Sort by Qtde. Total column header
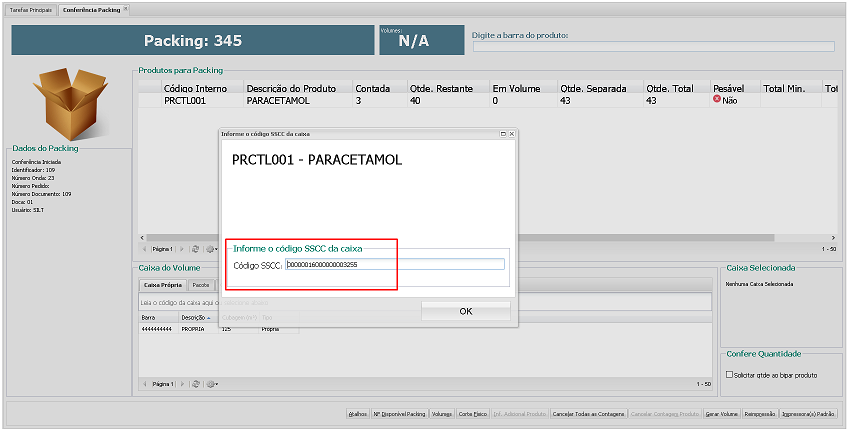 [677, 88]
